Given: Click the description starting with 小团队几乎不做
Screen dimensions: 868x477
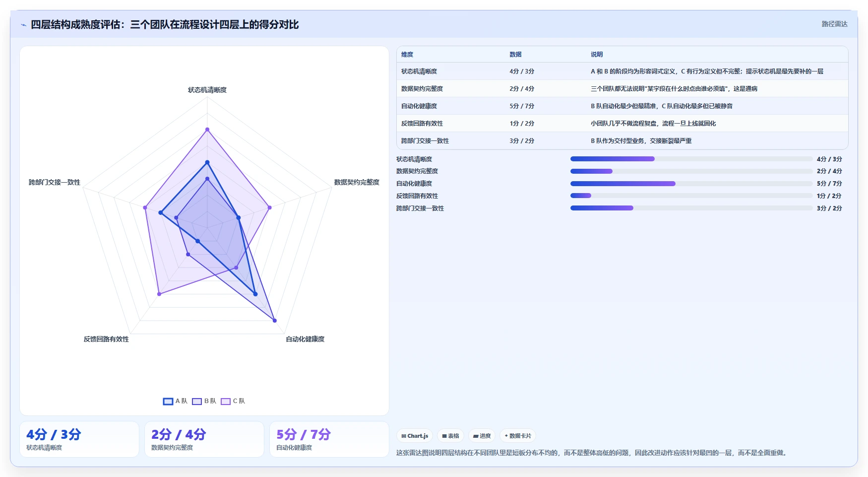Looking at the screenshot, I should click(x=653, y=124).
